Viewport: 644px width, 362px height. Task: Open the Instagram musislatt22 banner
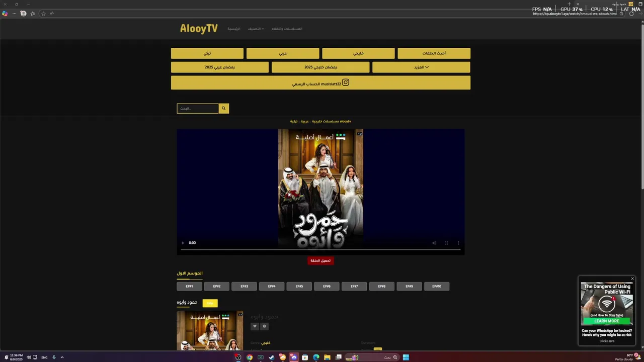(x=320, y=83)
